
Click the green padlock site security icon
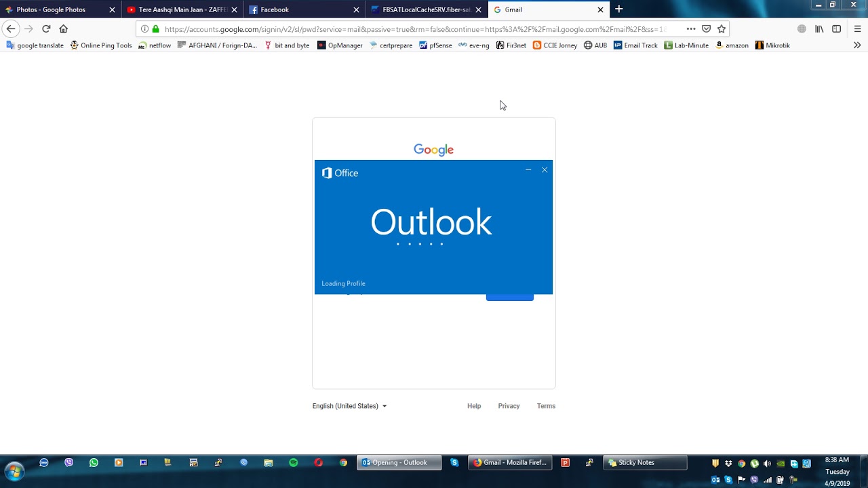[x=156, y=29]
